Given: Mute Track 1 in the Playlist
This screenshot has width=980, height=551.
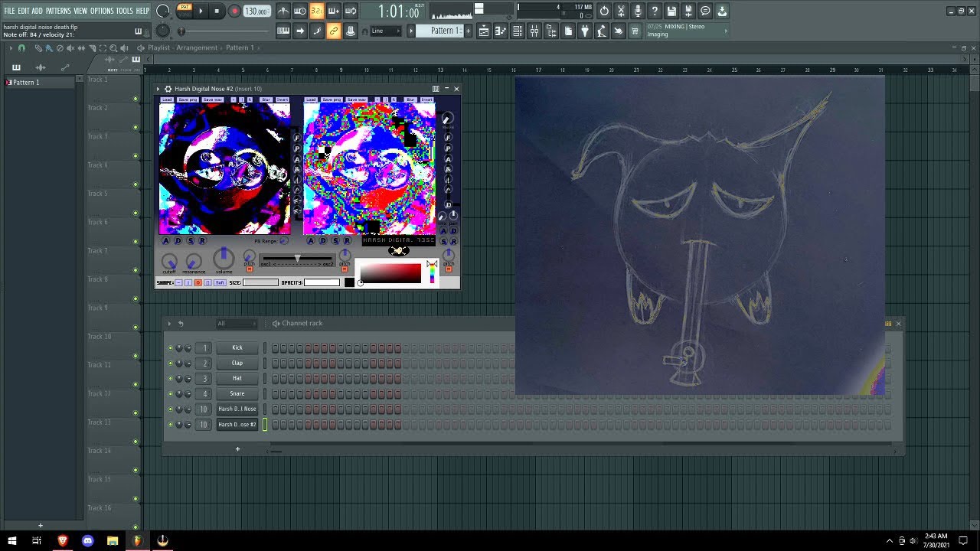Looking at the screenshot, I should tap(136, 98).
